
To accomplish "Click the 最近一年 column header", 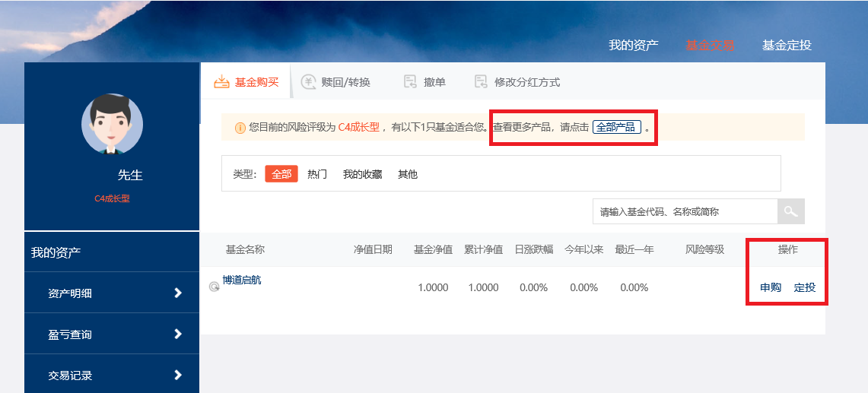I will [634, 249].
